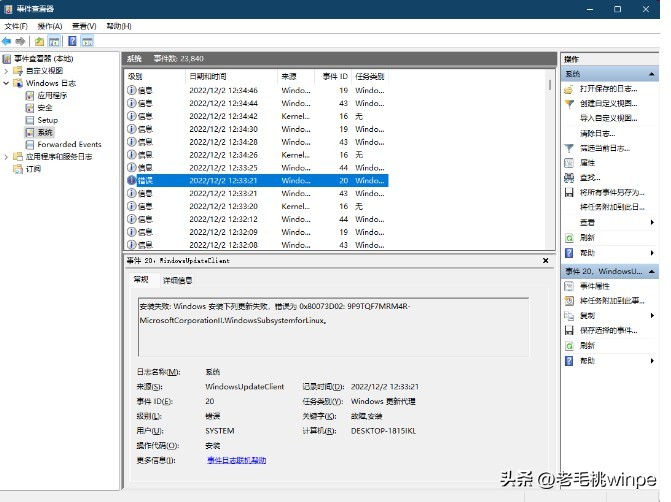
Task: Click the 刷新 icon under the 事件 20 section
Action: 569,346
